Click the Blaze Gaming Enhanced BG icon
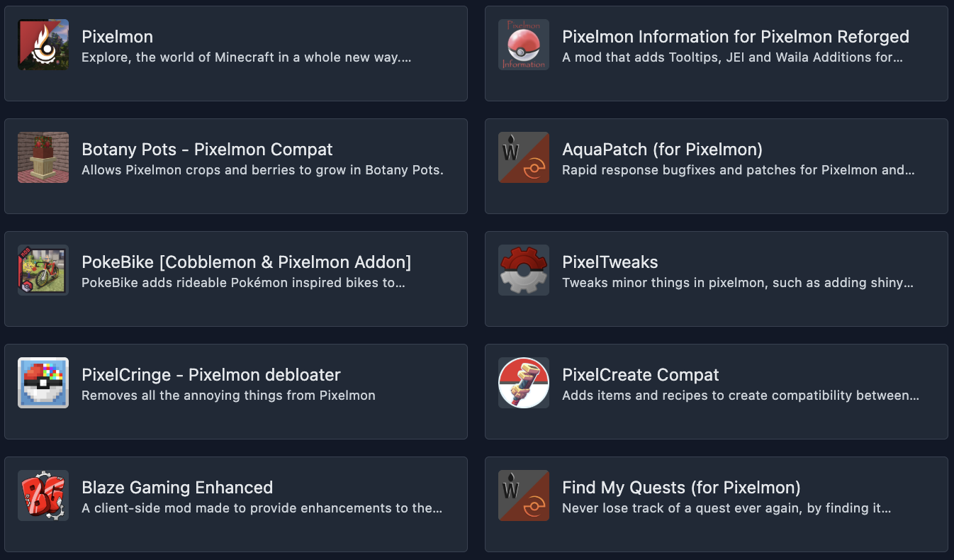 (43, 495)
